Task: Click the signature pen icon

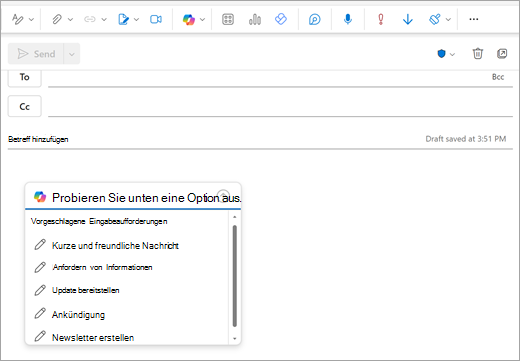Action: (123, 19)
